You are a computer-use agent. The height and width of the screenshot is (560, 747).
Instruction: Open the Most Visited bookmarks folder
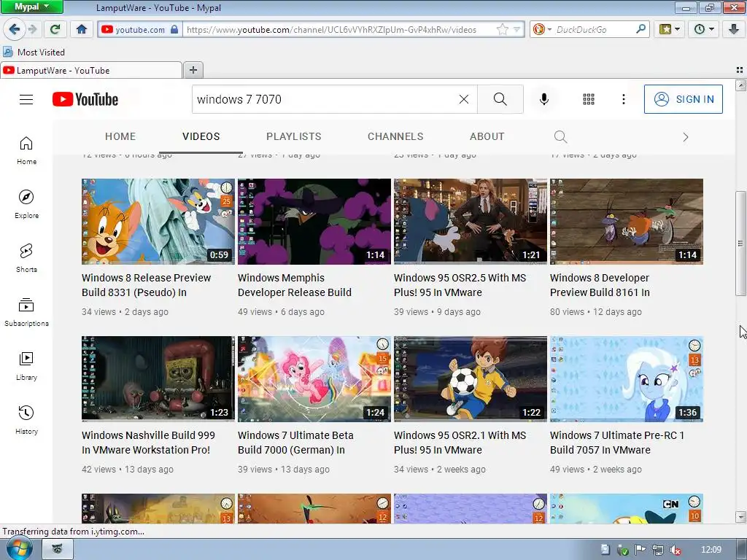click(x=34, y=52)
